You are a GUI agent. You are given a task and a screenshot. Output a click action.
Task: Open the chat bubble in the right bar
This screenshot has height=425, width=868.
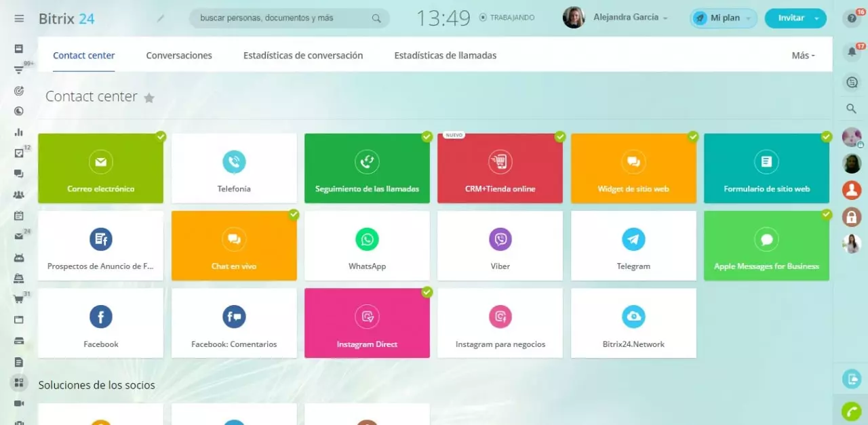[852, 83]
